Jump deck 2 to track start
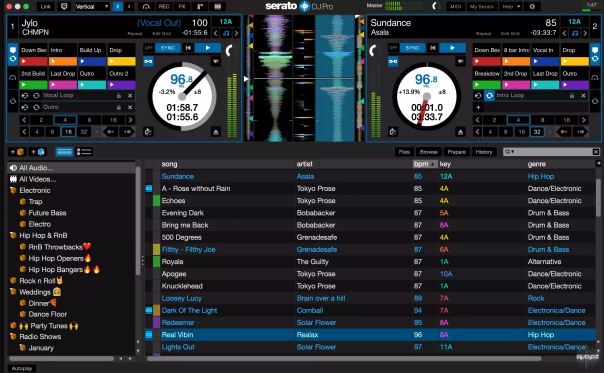Viewport: 604px width, 373px height. tap(433, 48)
